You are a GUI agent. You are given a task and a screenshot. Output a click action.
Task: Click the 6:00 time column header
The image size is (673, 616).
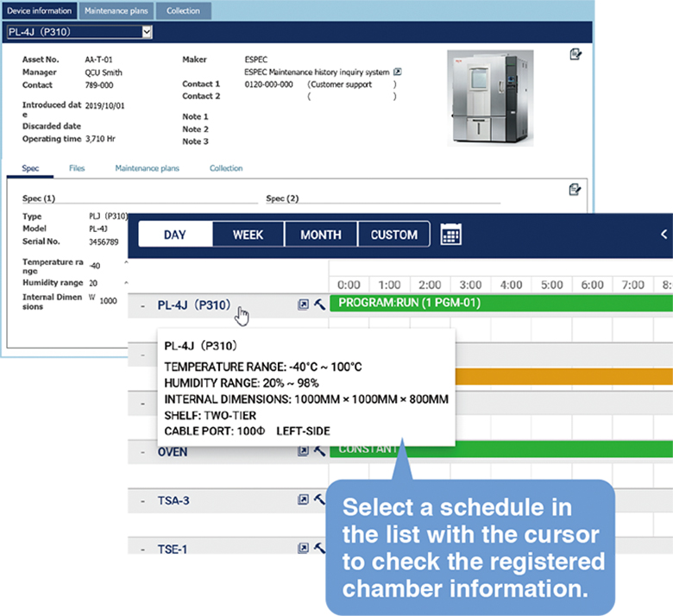[x=592, y=285]
